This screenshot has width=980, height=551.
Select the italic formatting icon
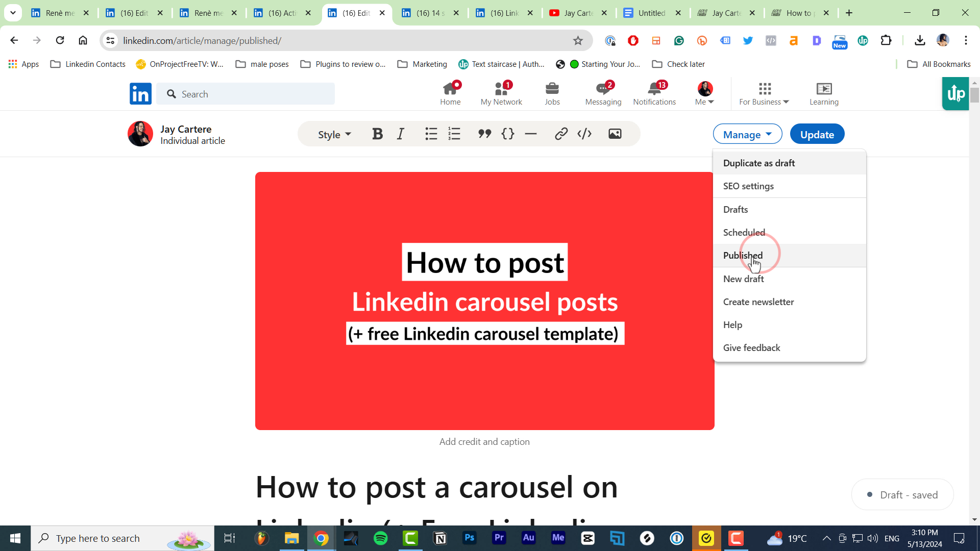[x=401, y=134]
